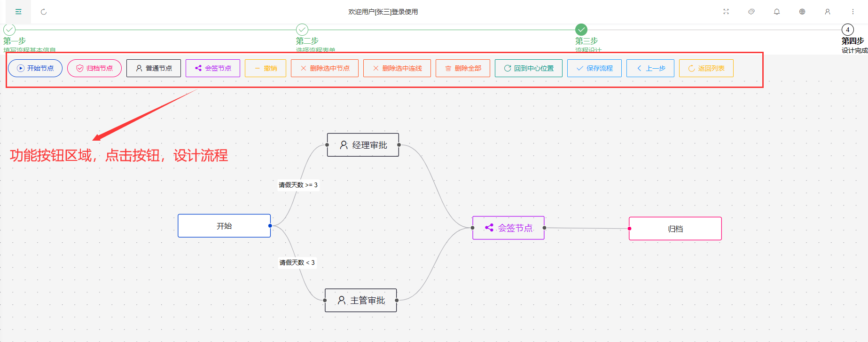Open the chat messages icon

tap(751, 12)
